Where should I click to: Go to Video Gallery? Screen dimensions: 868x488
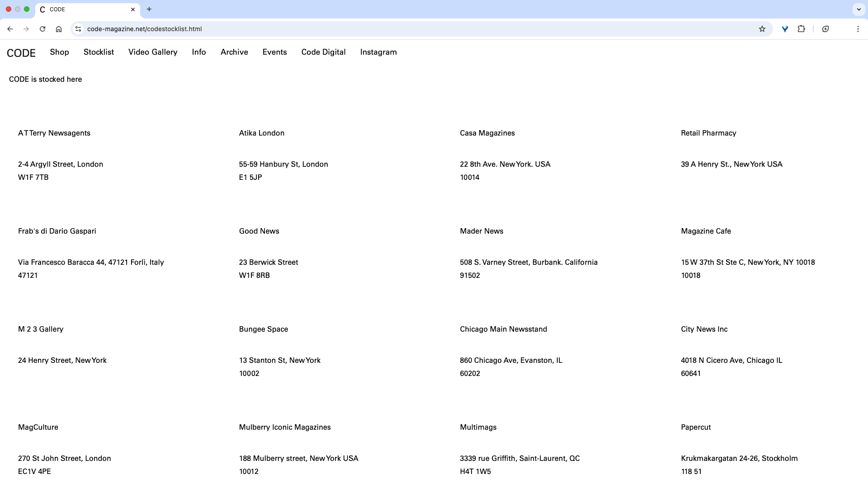coord(153,52)
